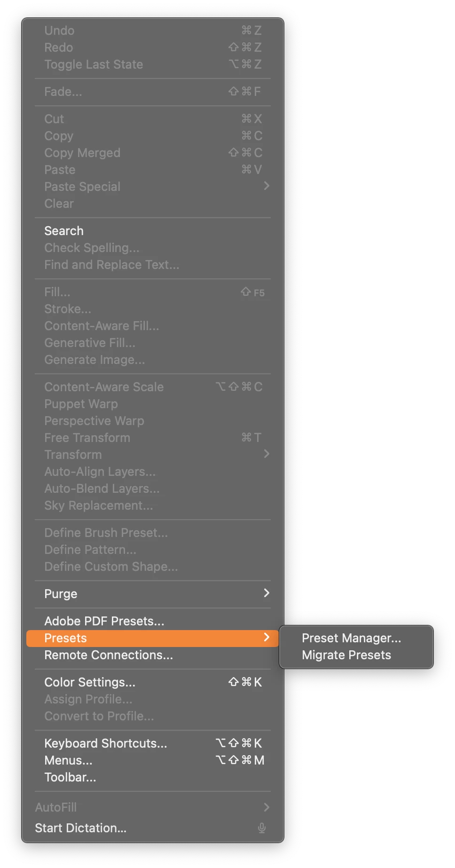
Task: Open Keyboard Shortcuts editor
Action: click(x=105, y=743)
